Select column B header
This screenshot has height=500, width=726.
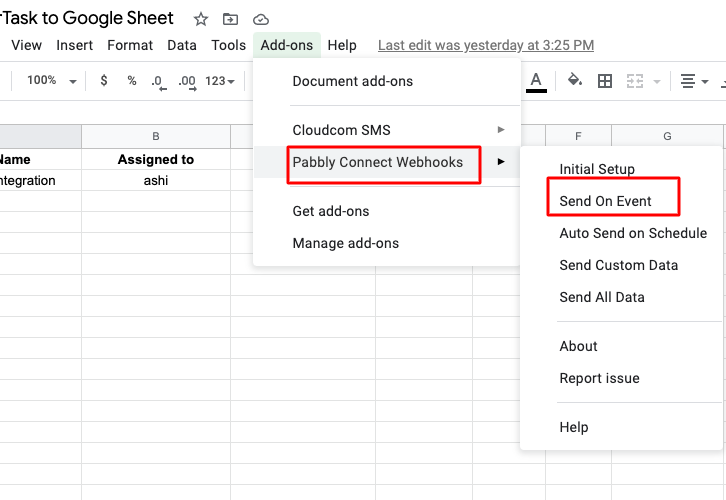click(x=156, y=136)
